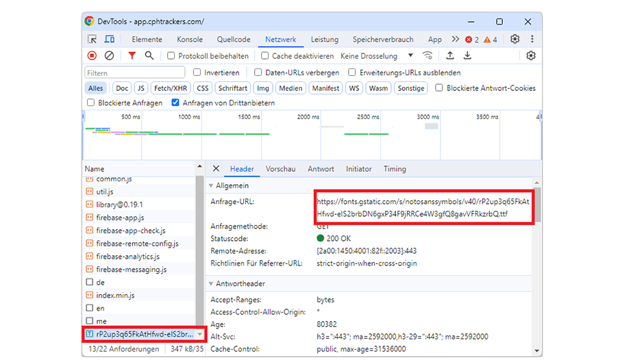Screen dimensions: 644x362
Task: Check Blockierte Anfragen
Action: coord(90,103)
